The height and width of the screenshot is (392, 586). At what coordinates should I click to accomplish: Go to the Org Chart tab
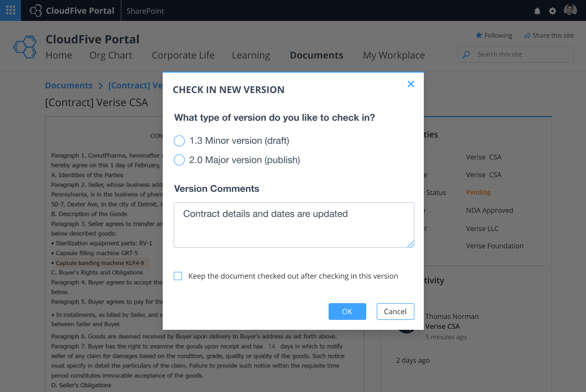pyautogui.click(x=111, y=55)
